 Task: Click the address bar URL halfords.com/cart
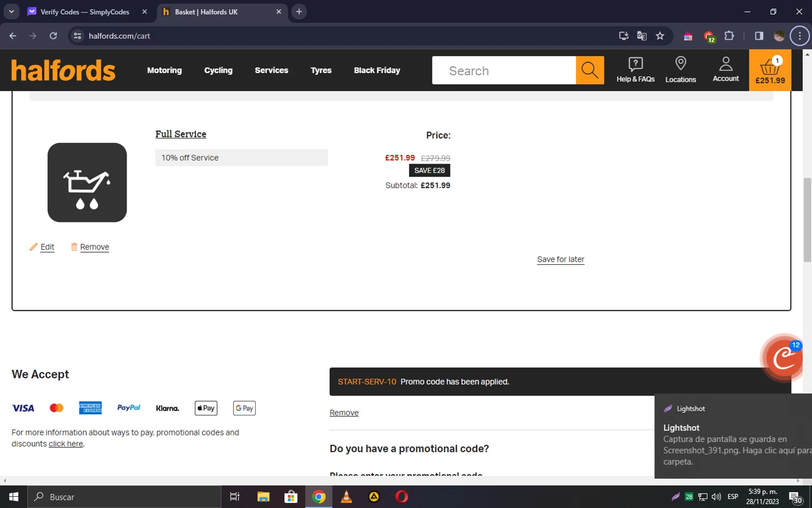click(120, 36)
